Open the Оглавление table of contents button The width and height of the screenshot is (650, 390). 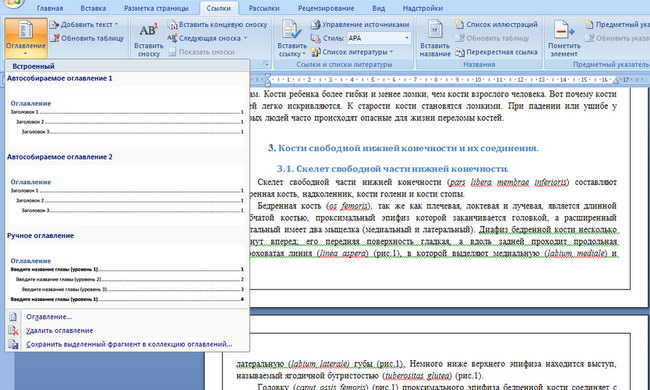[26, 38]
